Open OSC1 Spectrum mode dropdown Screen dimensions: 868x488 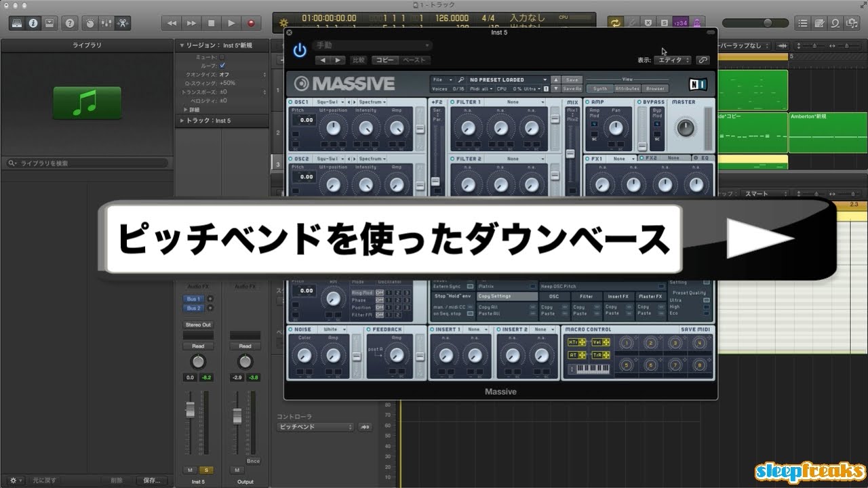pos(371,102)
